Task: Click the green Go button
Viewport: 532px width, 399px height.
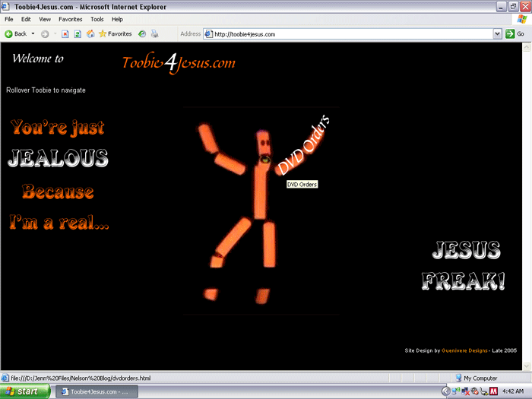Action: click(515, 34)
